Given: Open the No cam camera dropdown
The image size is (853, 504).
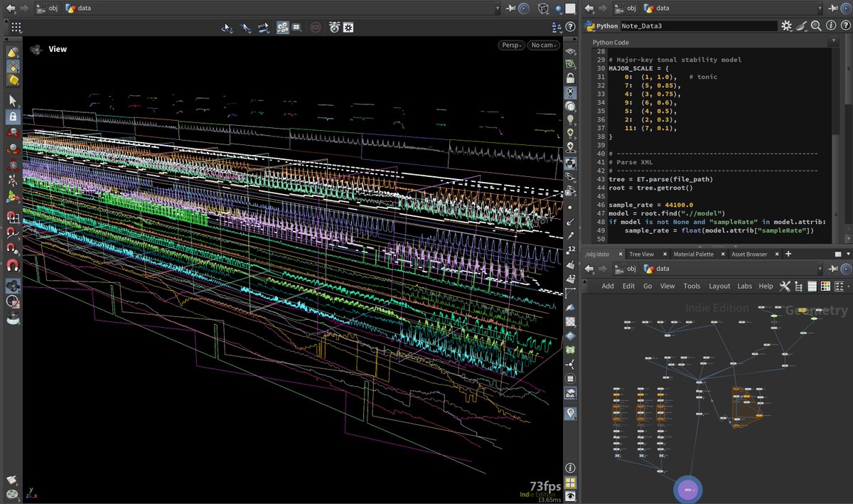Looking at the screenshot, I should 542,45.
